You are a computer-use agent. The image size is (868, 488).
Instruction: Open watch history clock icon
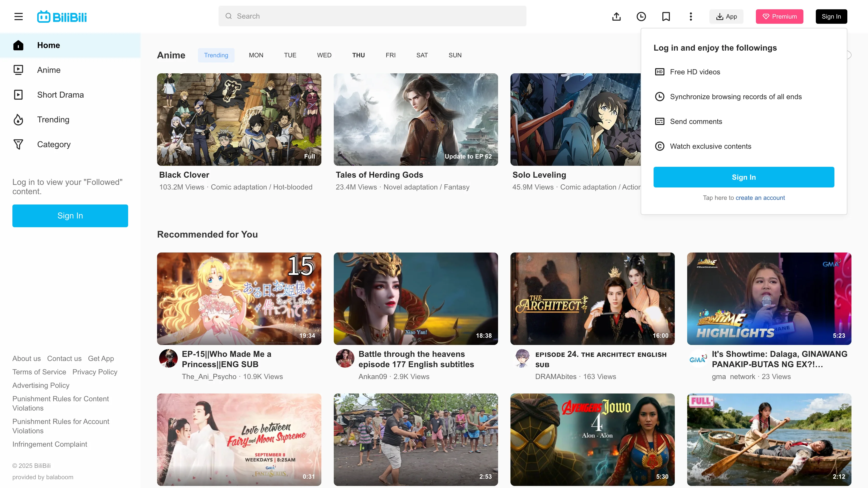point(641,17)
